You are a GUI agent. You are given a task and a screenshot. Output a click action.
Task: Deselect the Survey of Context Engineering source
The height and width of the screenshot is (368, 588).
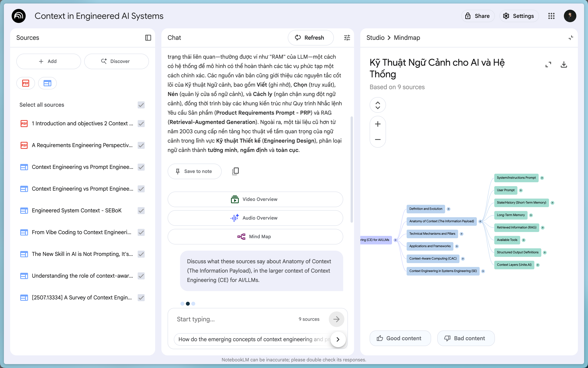point(141,297)
